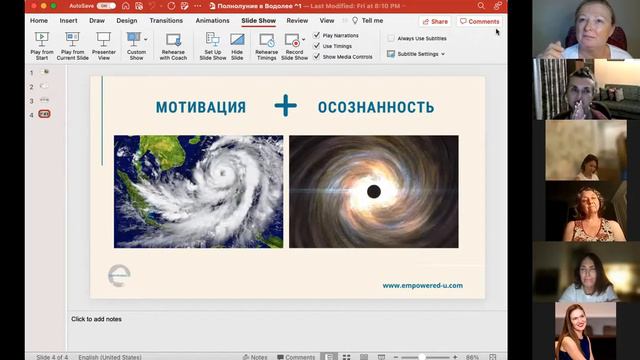Screen dimensions: 640x360
Task: Open the Comments button in ribbon
Action: pos(479,21)
